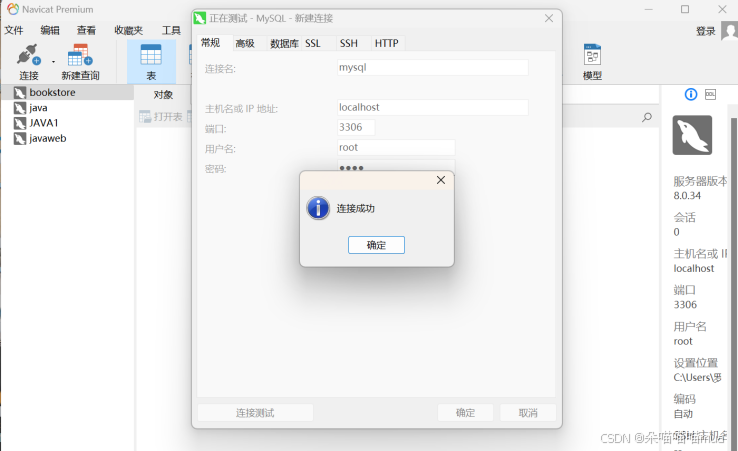Click the server version value 8.0.34

(x=687, y=196)
